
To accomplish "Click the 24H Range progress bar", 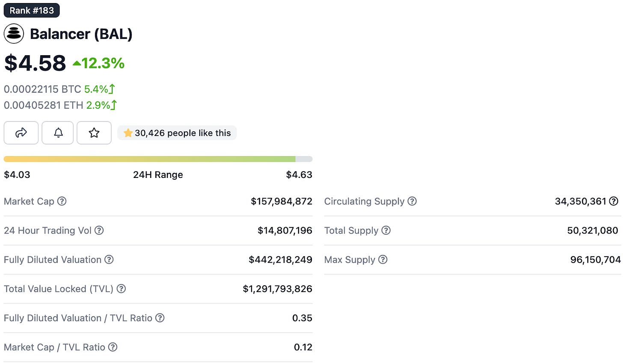I will pyautogui.click(x=158, y=159).
